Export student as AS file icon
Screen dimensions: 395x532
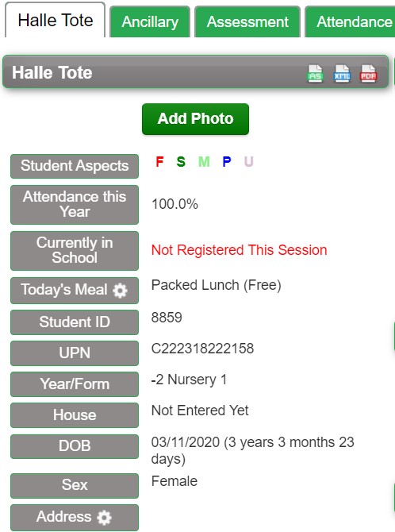pos(315,73)
